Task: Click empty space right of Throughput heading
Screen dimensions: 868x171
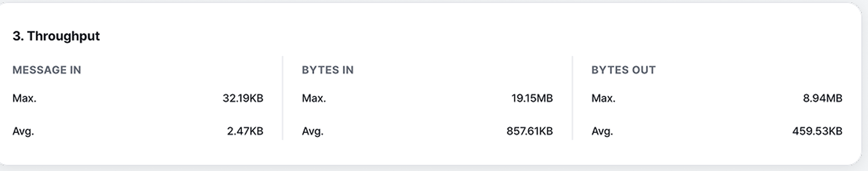Action: pos(434,36)
